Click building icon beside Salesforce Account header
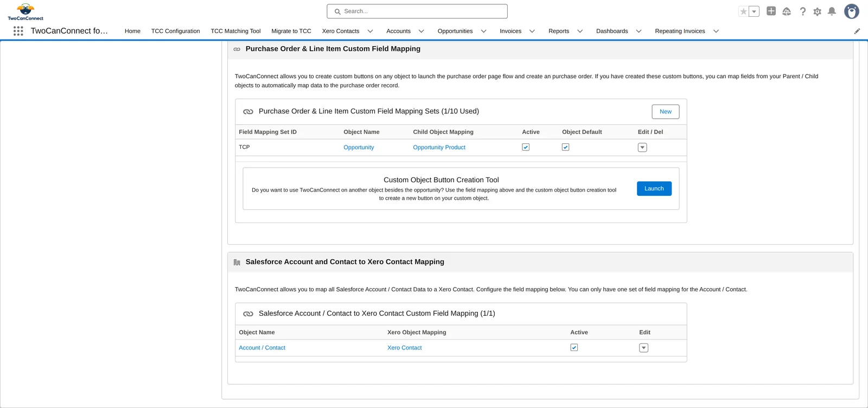 click(237, 262)
